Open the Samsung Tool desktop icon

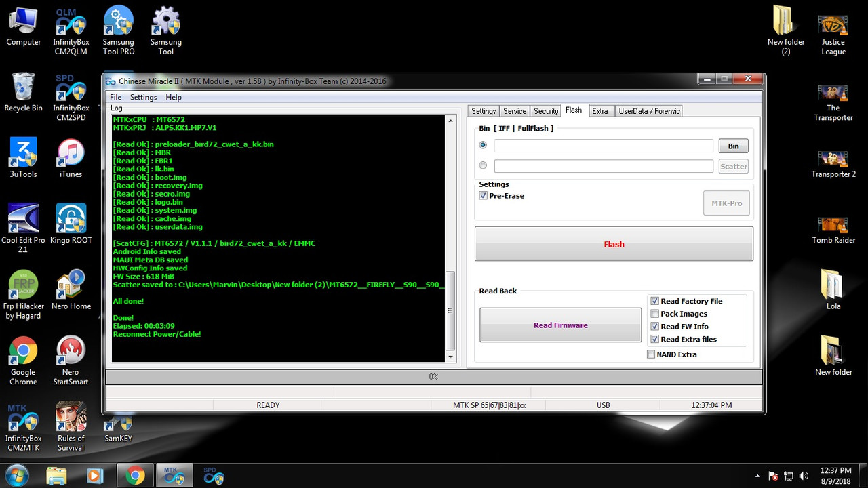pyautogui.click(x=166, y=32)
